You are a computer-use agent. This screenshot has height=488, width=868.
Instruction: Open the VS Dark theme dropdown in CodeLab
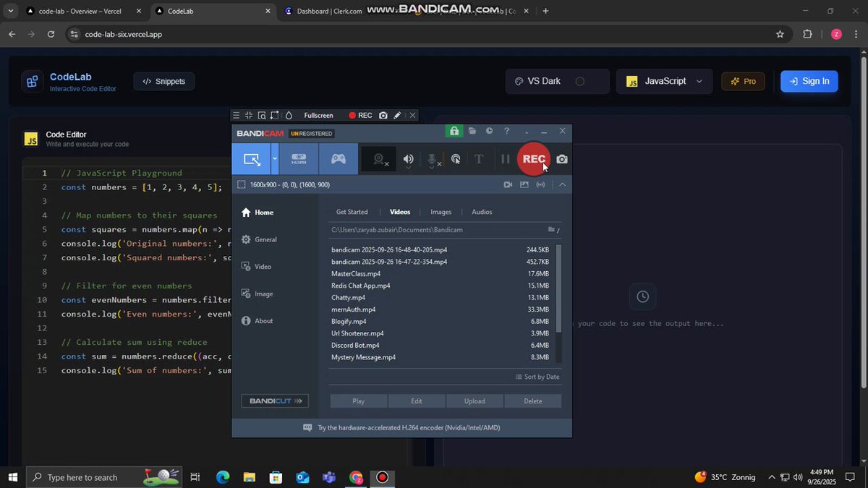557,81
